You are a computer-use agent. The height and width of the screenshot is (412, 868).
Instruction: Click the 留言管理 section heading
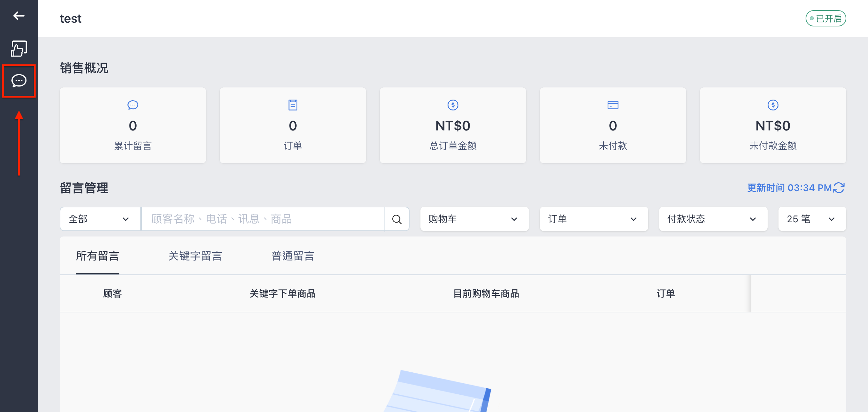pos(84,188)
